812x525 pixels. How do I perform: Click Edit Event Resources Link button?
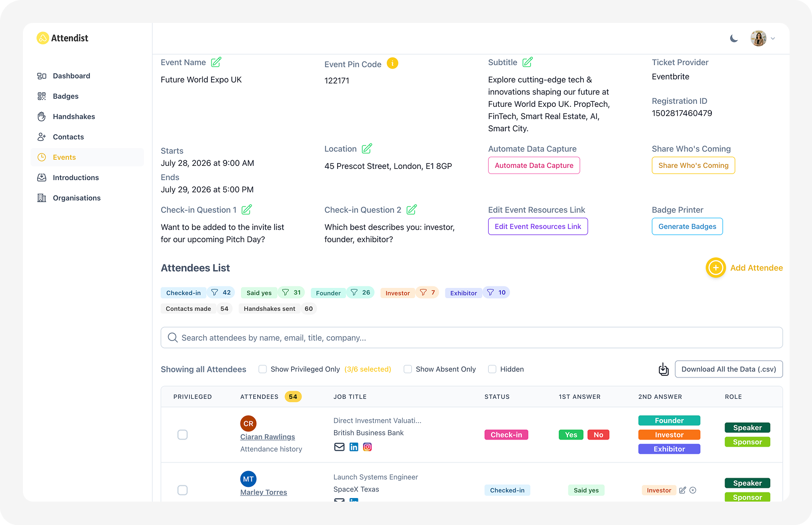[538, 226]
